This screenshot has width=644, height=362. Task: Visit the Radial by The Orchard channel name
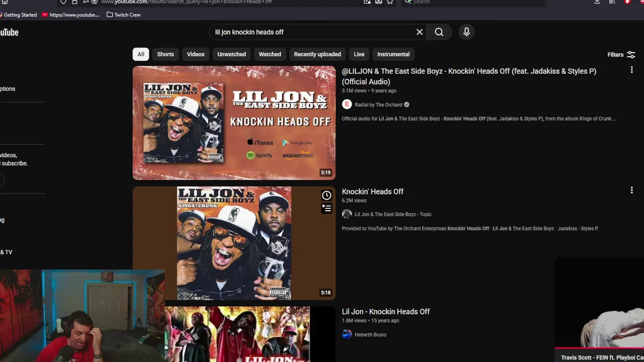(x=378, y=105)
